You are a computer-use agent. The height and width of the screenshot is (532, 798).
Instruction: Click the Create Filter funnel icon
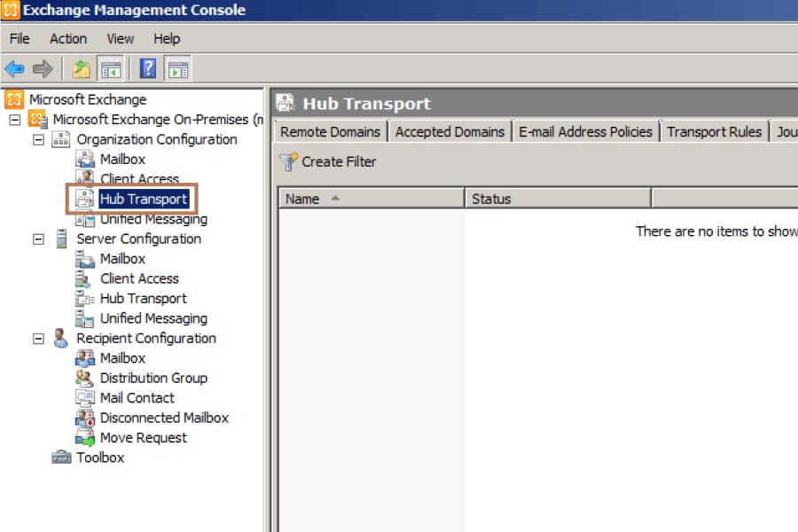288,161
